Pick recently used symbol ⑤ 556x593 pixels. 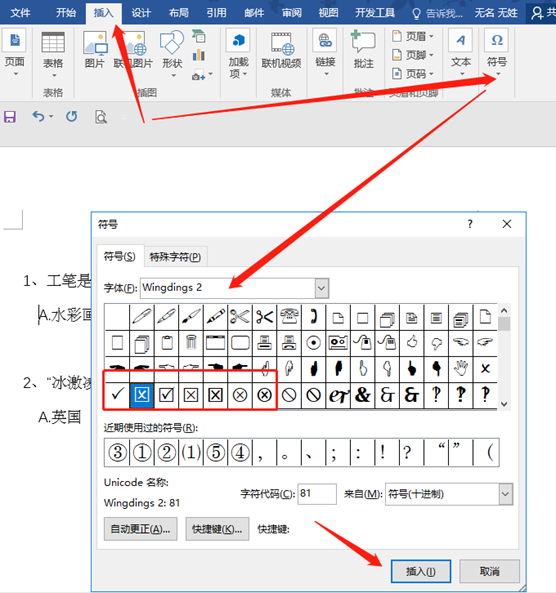[x=215, y=452]
